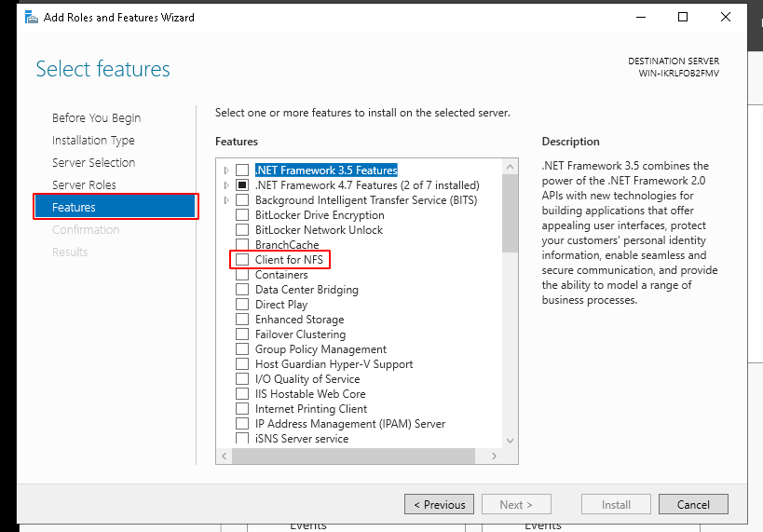Enable Background Intelligent Transfer Service checkbox

click(x=242, y=200)
